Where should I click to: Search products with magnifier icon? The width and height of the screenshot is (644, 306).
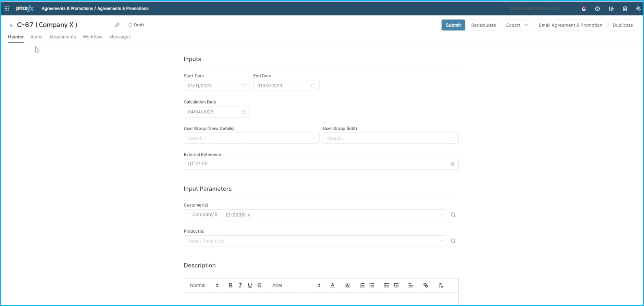click(453, 241)
